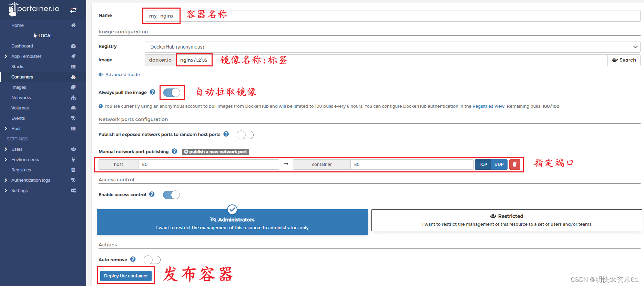644x286 pixels.
Task: Open Dashboard from sidebar
Action: [x=22, y=46]
